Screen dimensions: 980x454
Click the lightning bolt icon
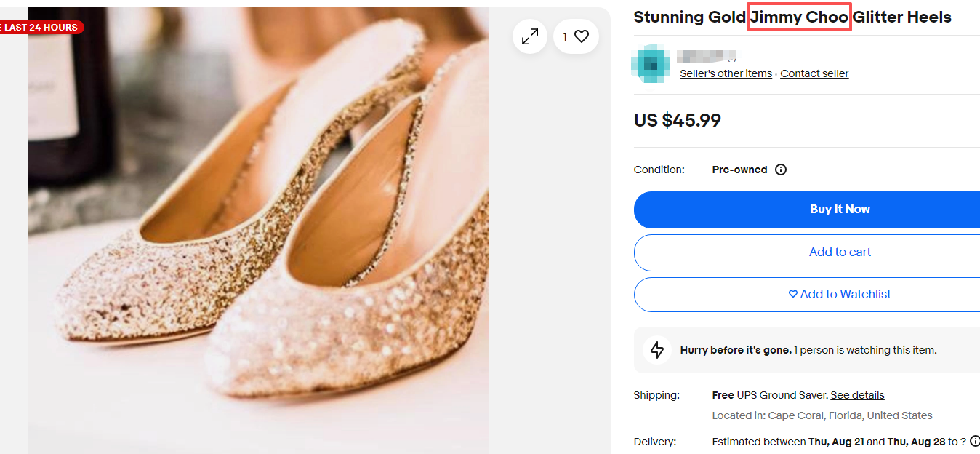pos(657,350)
